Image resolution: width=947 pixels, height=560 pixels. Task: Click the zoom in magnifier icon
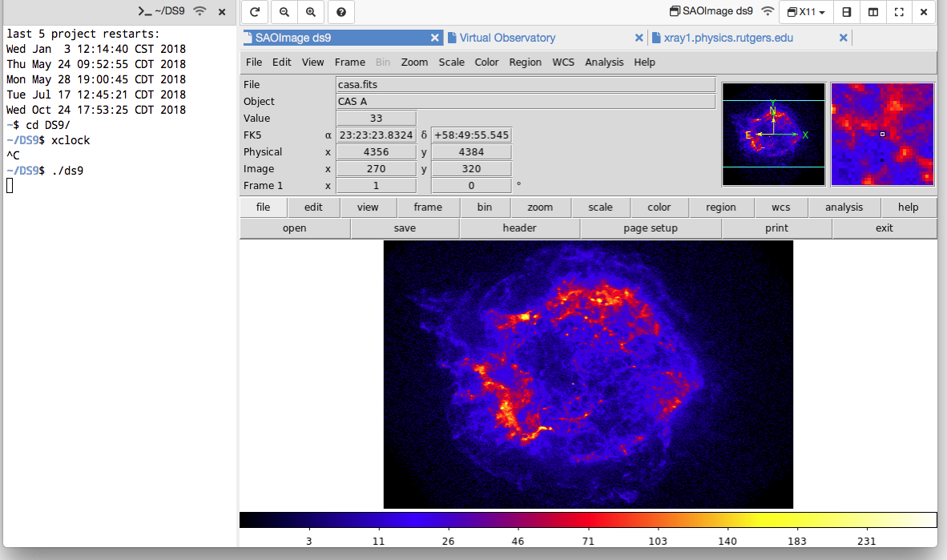click(311, 12)
